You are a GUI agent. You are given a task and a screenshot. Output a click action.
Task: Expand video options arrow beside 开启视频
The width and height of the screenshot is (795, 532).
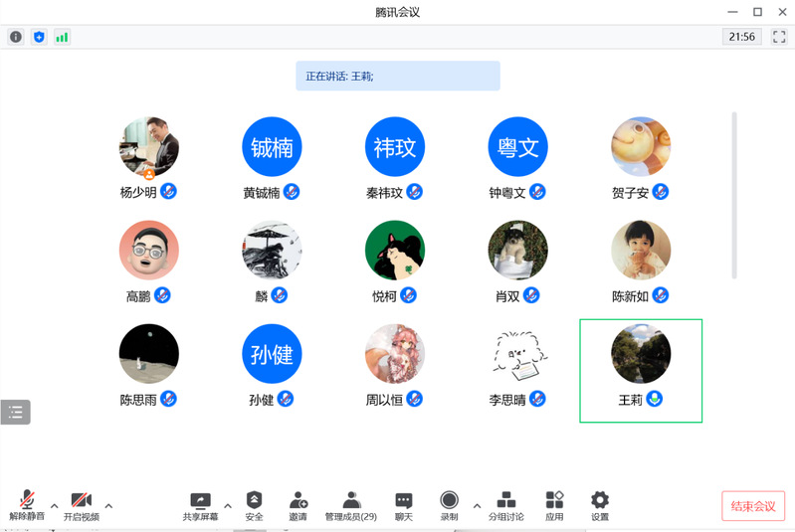[108, 504]
